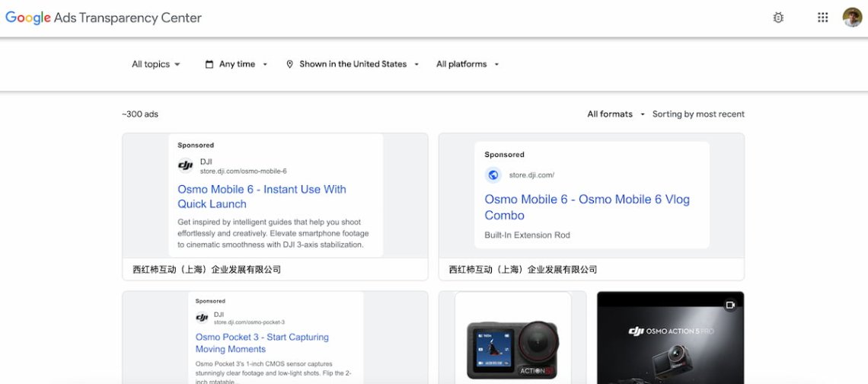The width and height of the screenshot is (868, 384).
Task: Open Osmo Mobile 6 Vlog Combo link
Action: pos(587,207)
